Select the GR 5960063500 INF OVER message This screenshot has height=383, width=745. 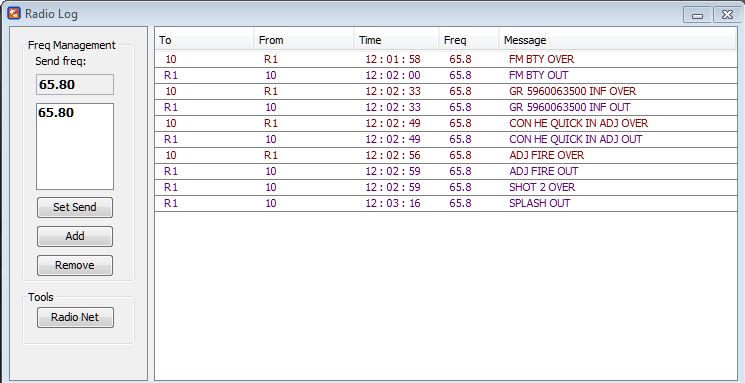(572, 91)
